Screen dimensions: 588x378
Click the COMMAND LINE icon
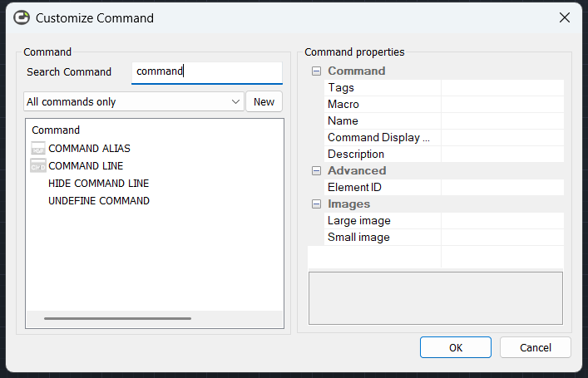pyautogui.click(x=38, y=165)
